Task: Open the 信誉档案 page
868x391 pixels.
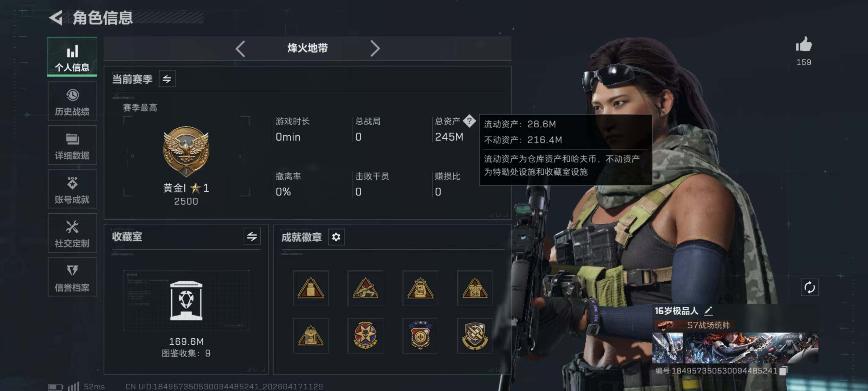Action: point(72,277)
